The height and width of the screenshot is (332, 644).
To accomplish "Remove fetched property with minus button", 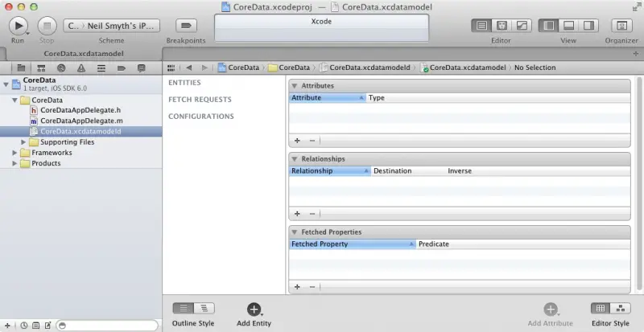I will pos(312,287).
